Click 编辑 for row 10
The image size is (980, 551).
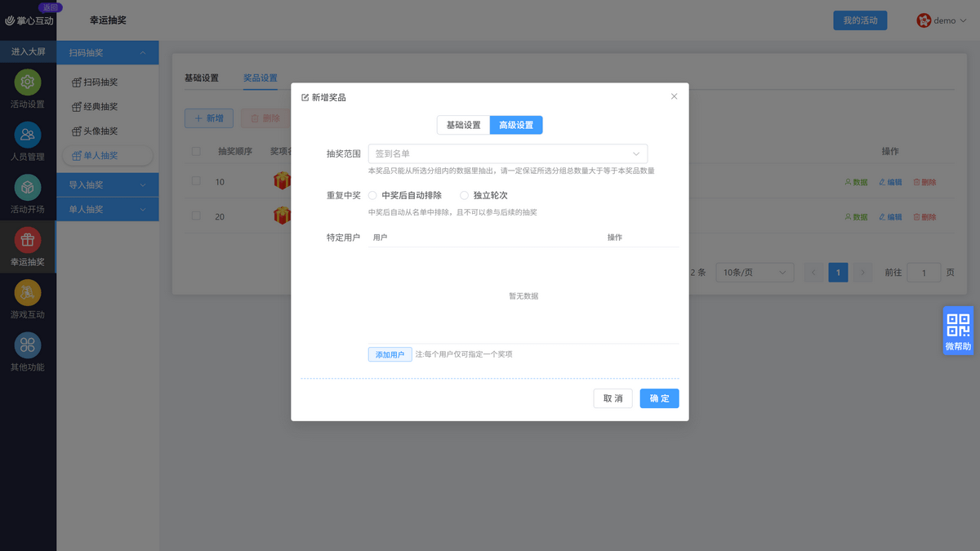[x=890, y=182]
